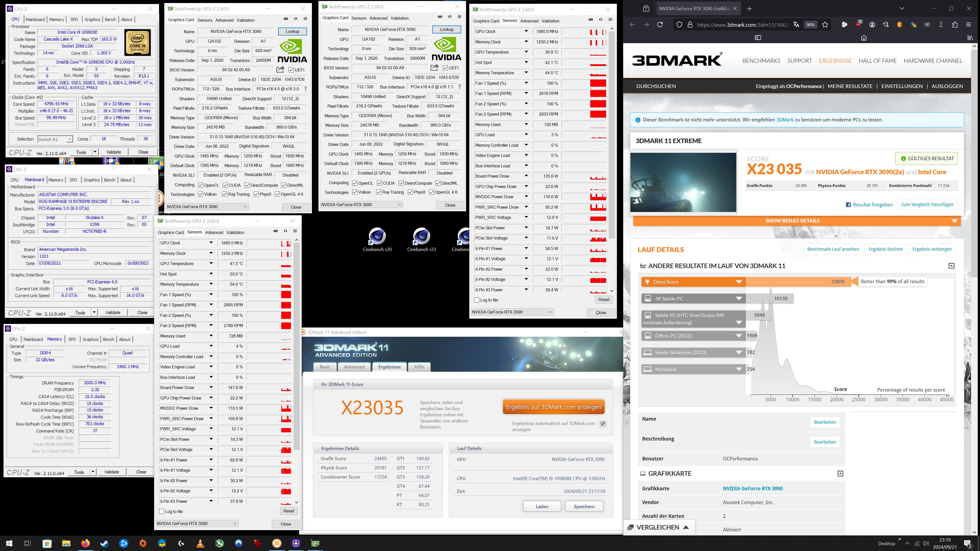
Task: Open the Windows Start menu
Action: [9, 543]
